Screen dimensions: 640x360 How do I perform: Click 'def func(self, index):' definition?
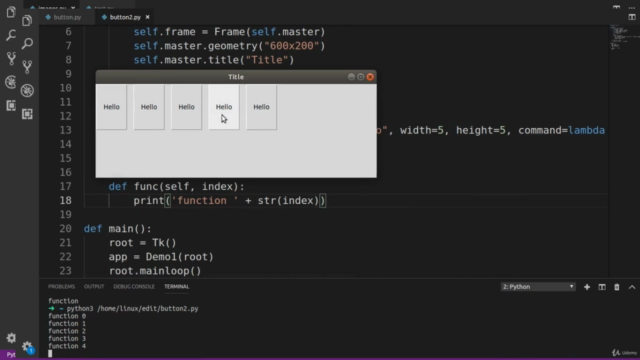176,187
